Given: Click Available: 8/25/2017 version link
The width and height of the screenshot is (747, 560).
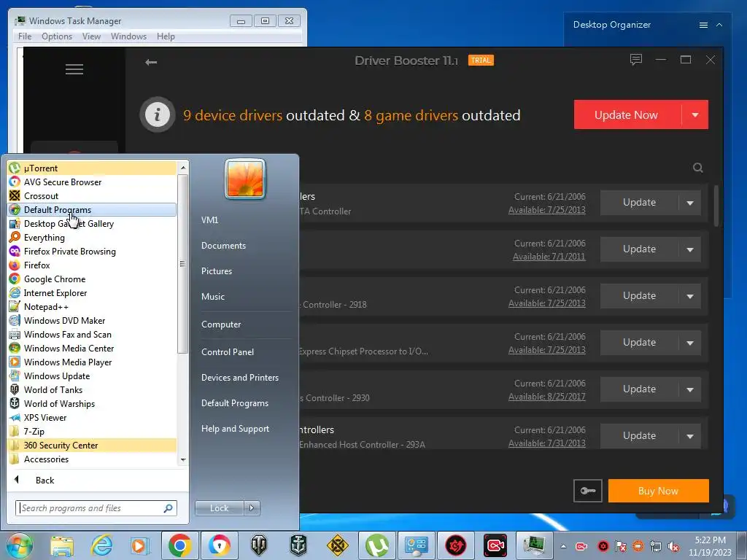Looking at the screenshot, I should (547, 396).
